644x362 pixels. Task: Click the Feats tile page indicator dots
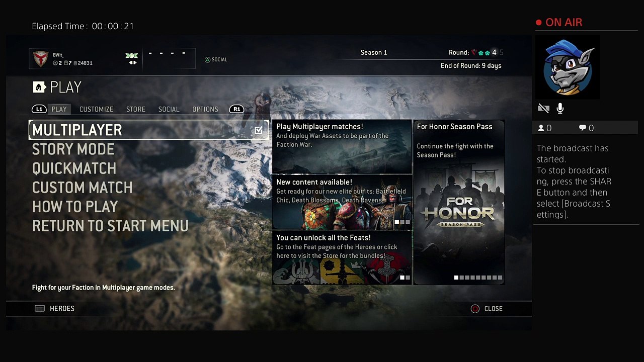tap(405, 278)
